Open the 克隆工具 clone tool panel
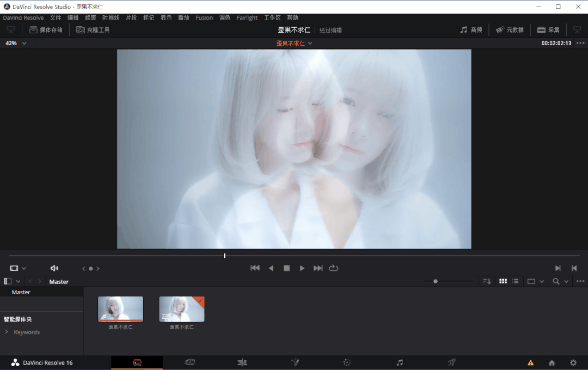The image size is (588, 370). (x=93, y=29)
